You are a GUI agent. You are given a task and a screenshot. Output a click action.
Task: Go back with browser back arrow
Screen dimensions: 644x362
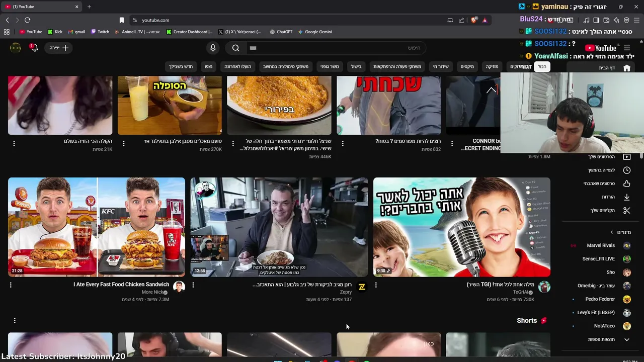point(8,20)
